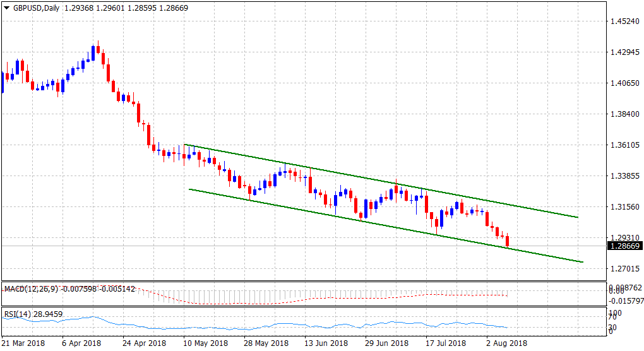Click the MACD(12,26,9) indicator label
Screen dimensions: 644x351
coord(30,289)
